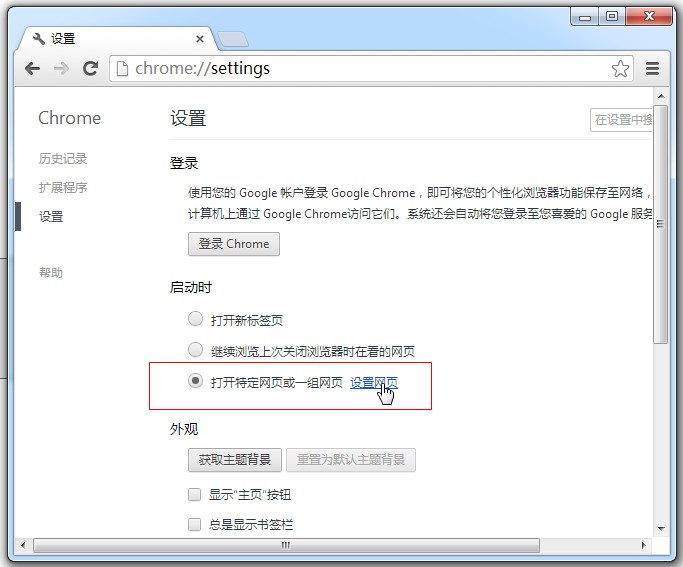This screenshot has width=683, height=567.
Task: Close the Chrome window
Action: (x=649, y=17)
